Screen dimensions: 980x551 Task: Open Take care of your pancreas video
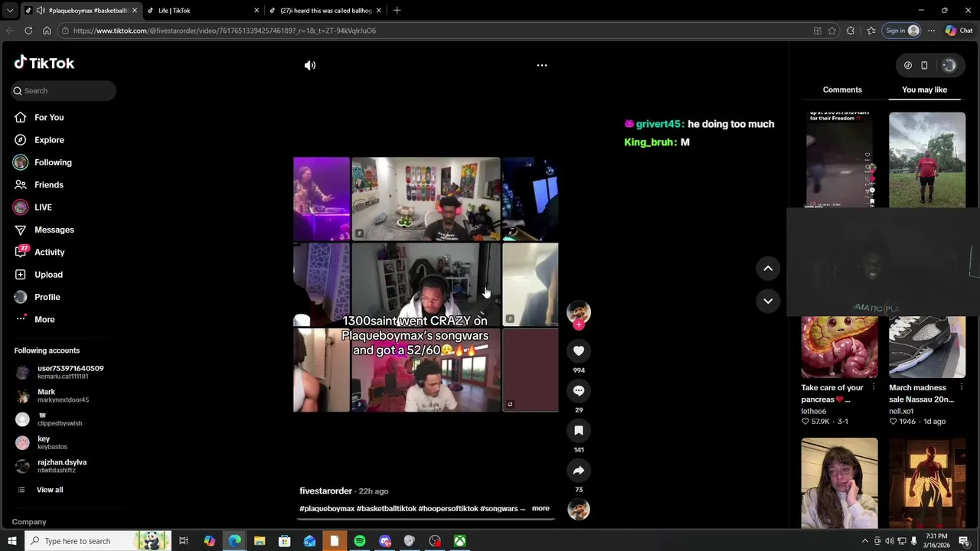[840, 347]
